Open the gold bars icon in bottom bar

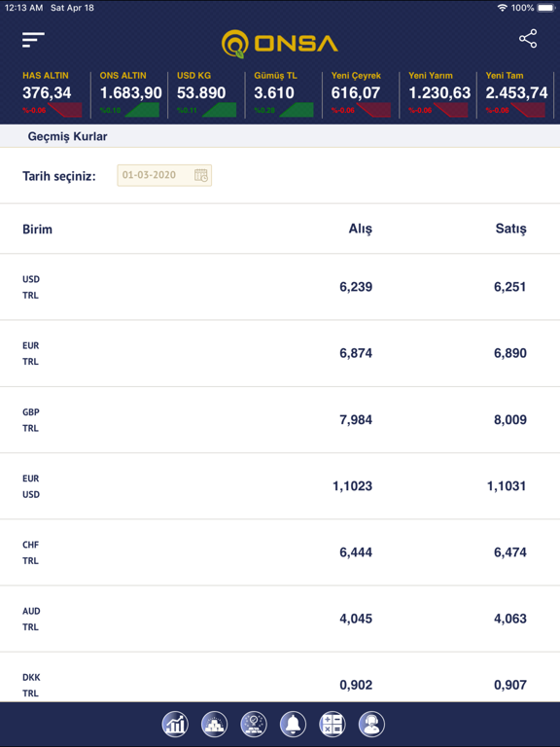click(214, 724)
